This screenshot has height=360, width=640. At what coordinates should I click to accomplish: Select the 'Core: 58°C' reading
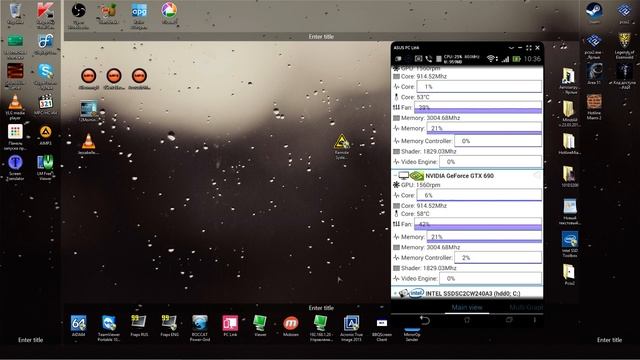tap(415, 213)
